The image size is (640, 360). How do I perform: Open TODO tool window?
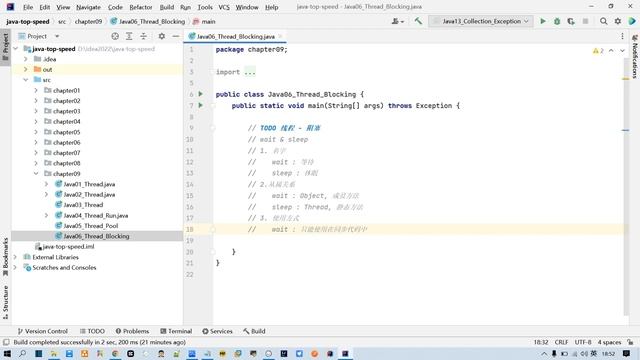[92, 331]
